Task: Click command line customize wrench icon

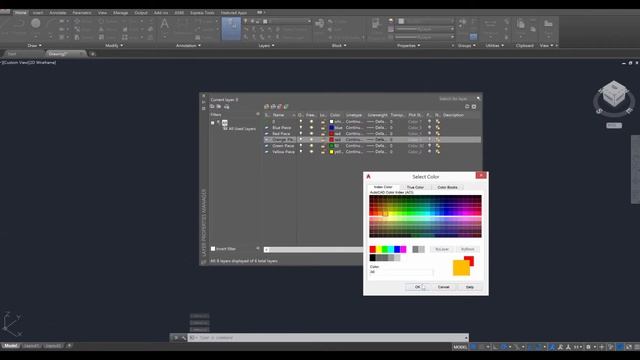Action: click(x=184, y=338)
